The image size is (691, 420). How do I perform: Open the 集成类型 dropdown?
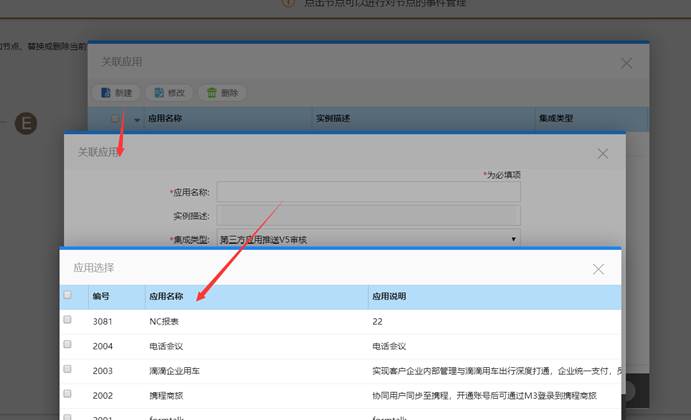point(368,239)
